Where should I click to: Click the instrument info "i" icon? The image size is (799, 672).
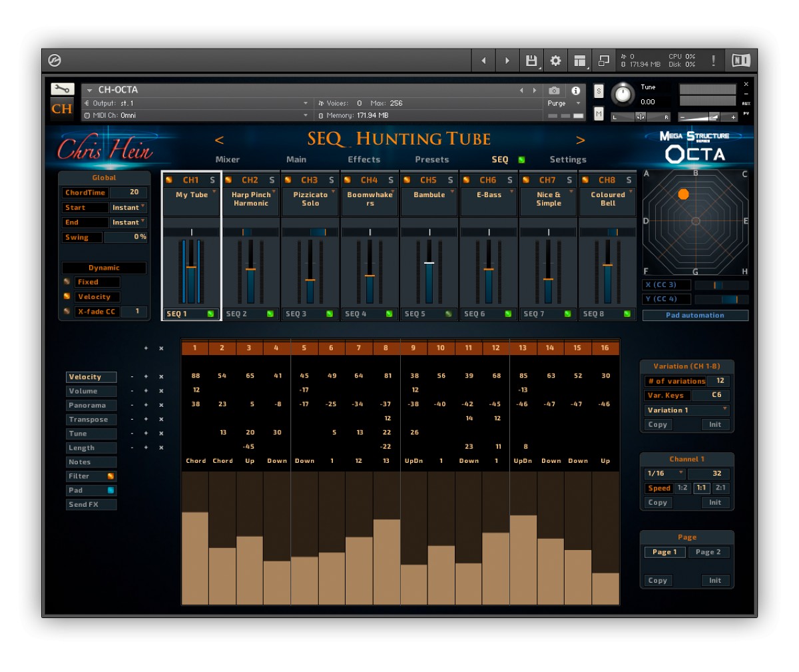[x=577, y=91]
